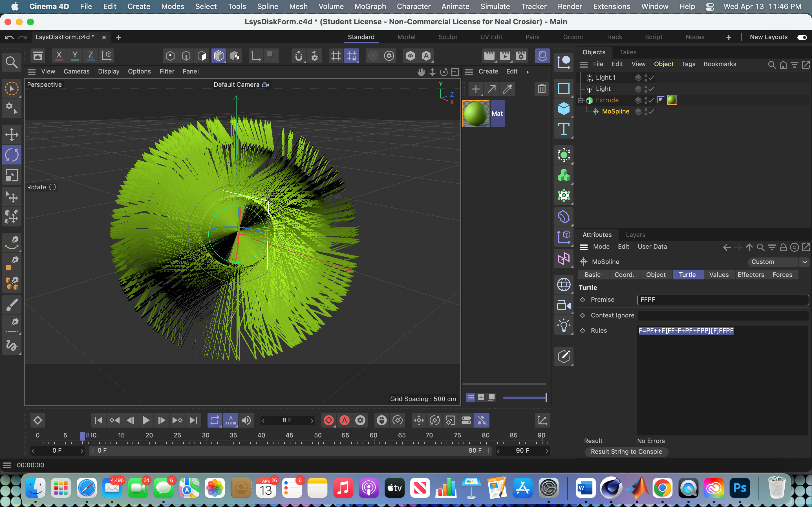This screenshot has width=812, height=507.
Task: Open the MoGraph menu
Action: click(x=370, y=6)
